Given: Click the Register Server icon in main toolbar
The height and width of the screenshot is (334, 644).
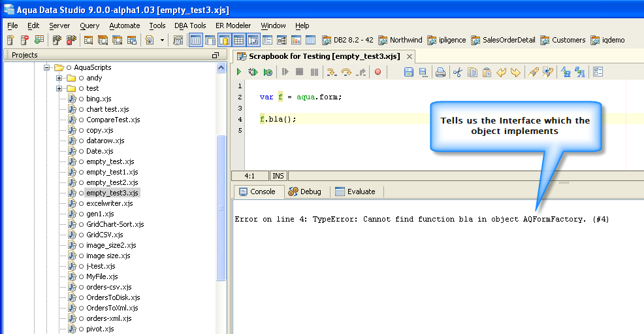Looking at the screenshot, I should tap(10, 40).
